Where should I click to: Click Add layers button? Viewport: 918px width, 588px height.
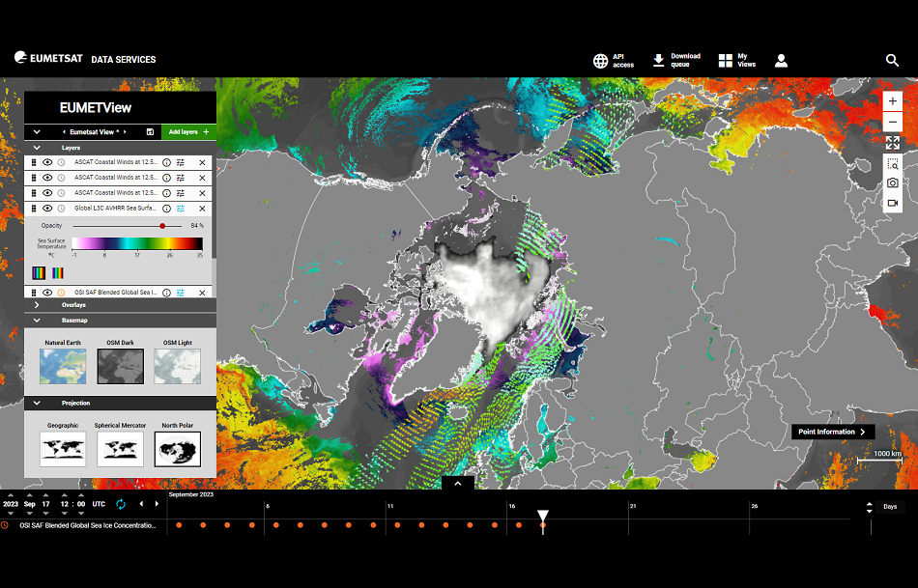[x=188, y=132]
